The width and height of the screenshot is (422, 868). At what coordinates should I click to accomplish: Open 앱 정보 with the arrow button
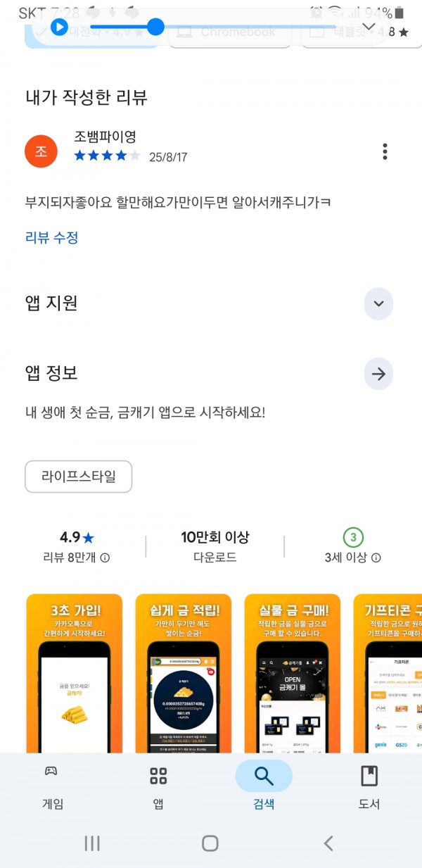pos(378,374)
